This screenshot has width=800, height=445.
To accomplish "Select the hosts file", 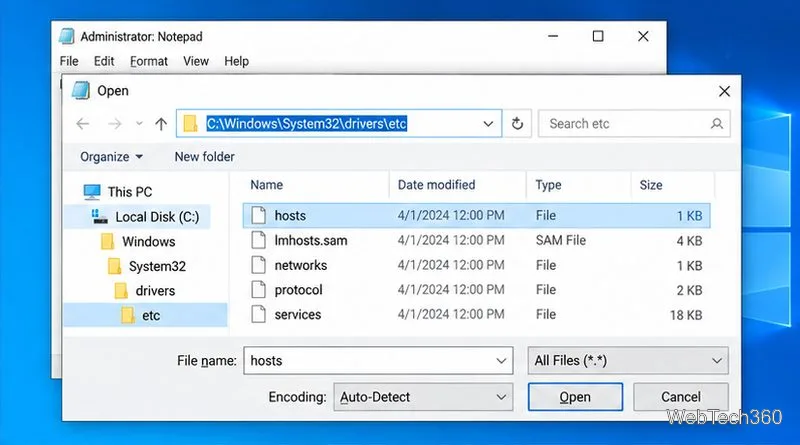I will [477, 215].
